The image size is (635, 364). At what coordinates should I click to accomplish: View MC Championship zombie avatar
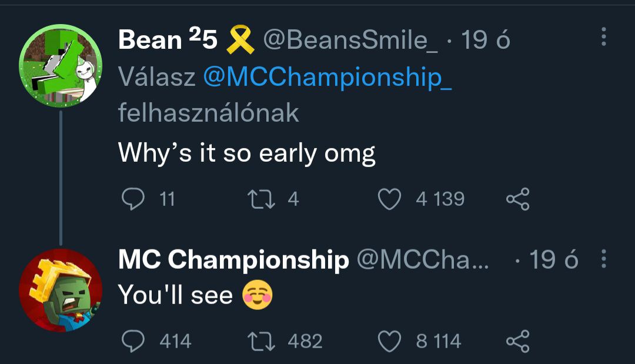click(x=61, y=290)
